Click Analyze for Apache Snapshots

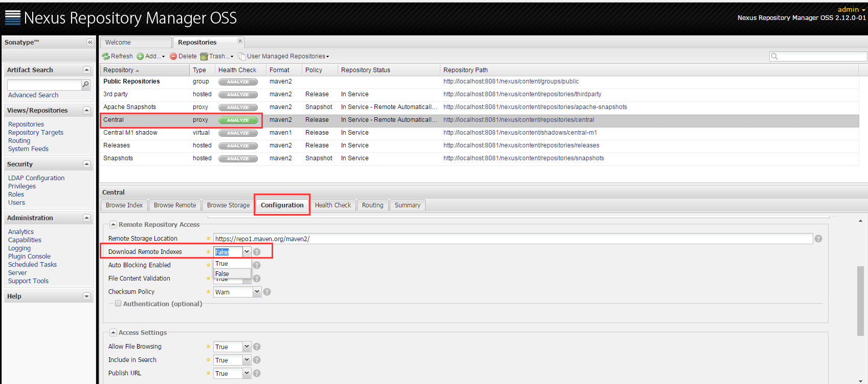(238, 108)
